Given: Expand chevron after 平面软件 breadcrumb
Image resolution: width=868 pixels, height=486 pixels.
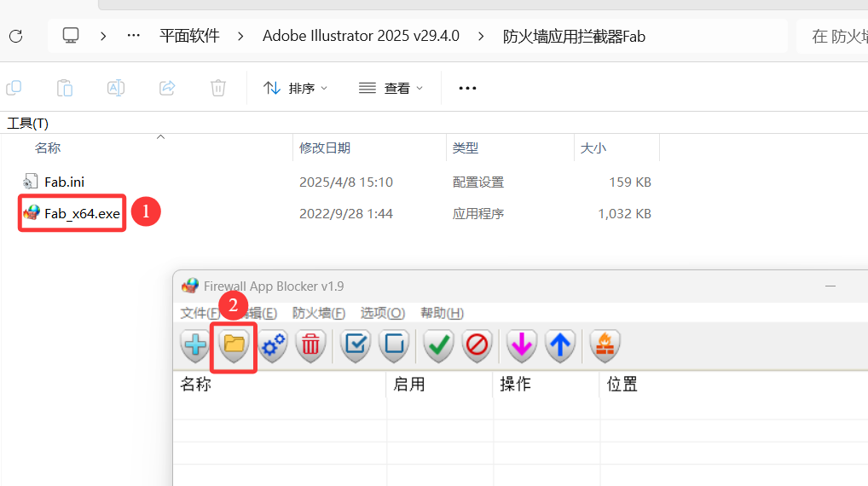Looking at the screenshot, I should point(240,37).
